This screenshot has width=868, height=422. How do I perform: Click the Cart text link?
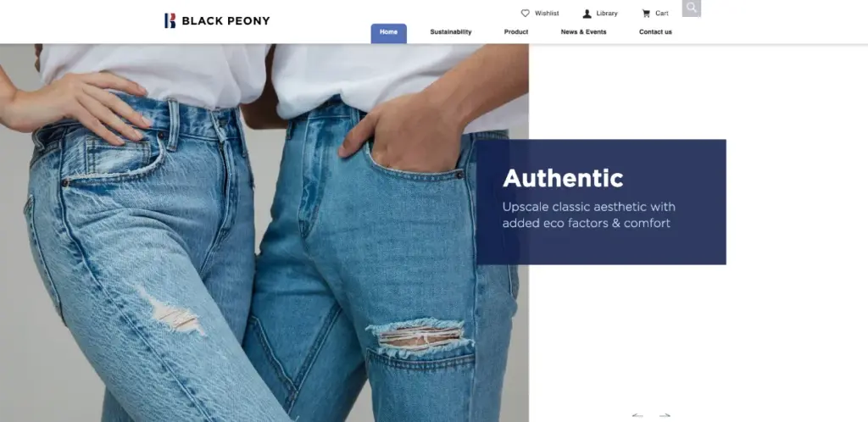662,14
